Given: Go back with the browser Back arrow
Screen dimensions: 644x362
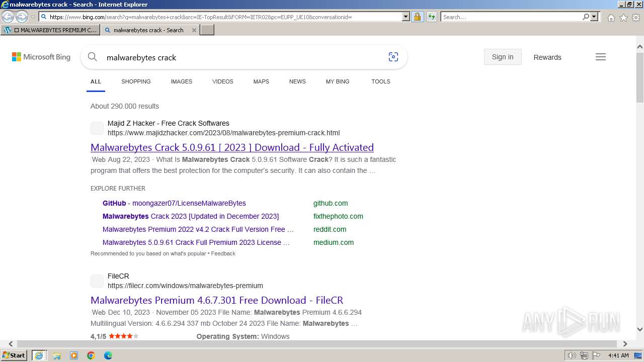Looking at the screenshot, I should coord(8,17).
